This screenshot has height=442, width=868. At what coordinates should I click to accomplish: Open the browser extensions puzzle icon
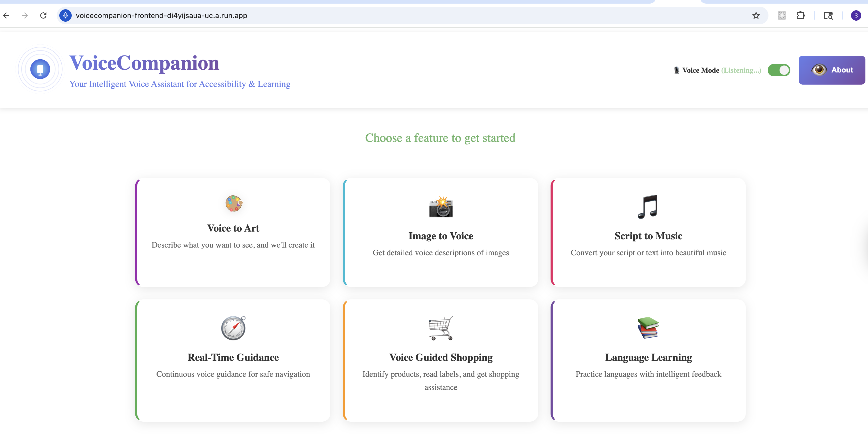tap(801, 15)
